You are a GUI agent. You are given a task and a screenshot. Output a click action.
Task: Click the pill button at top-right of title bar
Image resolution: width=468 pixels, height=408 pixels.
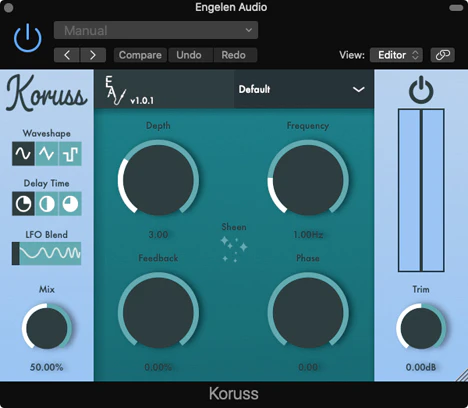tap(456, 7)
